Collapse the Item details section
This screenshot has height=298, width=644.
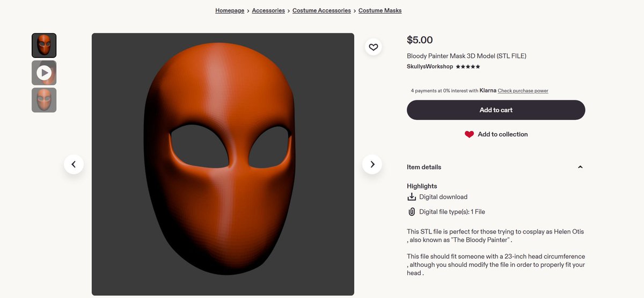580,167
